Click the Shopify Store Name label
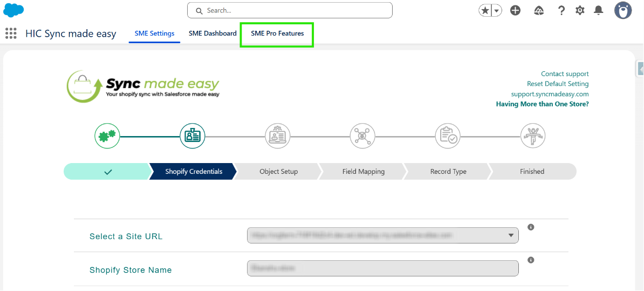 (131, 270)
